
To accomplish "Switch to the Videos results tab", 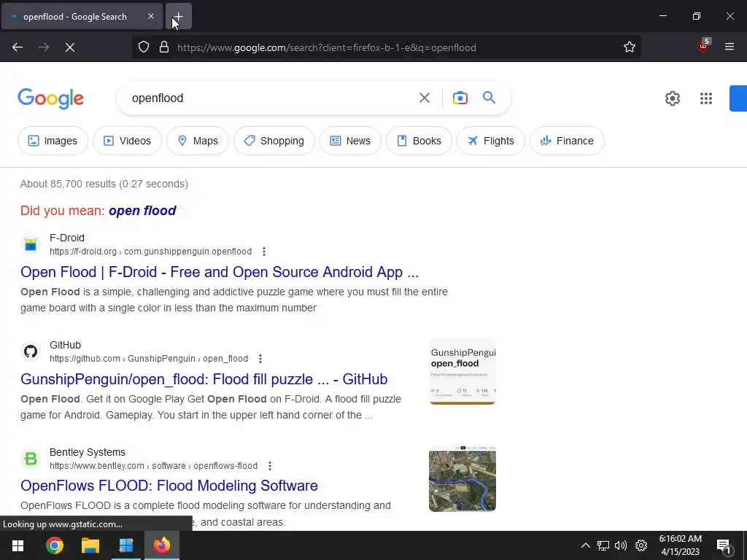I will (x=127, y=141).
